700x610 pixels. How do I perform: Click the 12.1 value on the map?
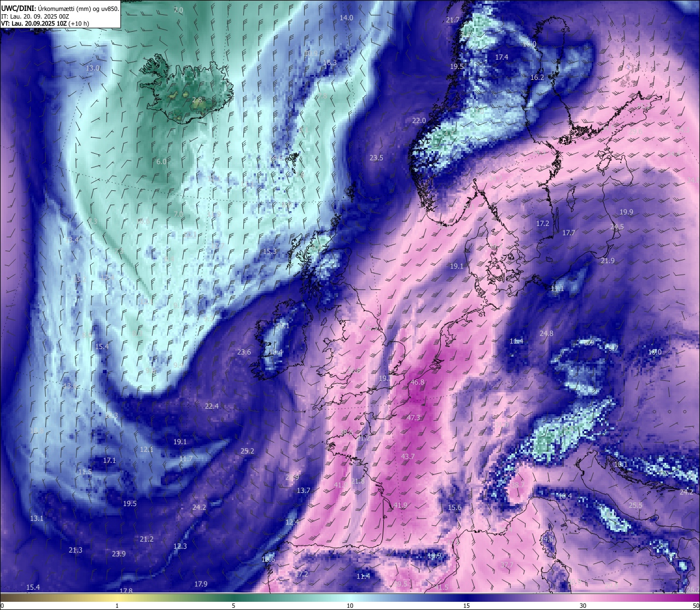pos(147,449)
